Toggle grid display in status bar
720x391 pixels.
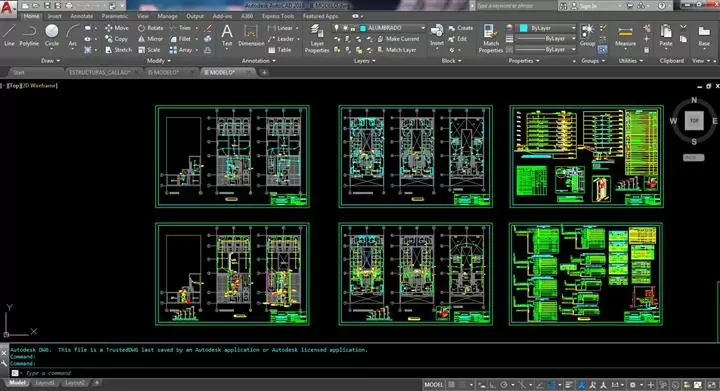coord(451,385)
